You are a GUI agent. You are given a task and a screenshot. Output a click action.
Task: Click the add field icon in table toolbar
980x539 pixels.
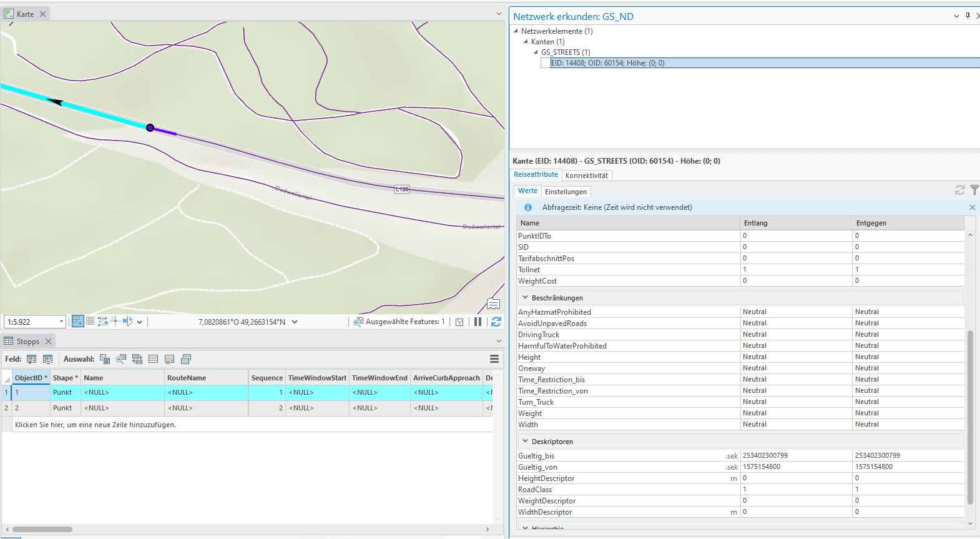(x=31, y=359)
